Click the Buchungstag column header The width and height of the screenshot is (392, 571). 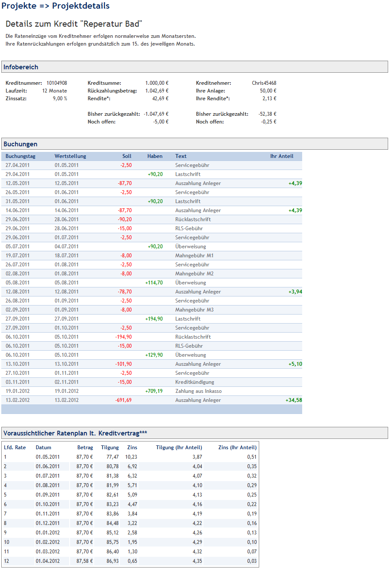(x=21, y=156)
